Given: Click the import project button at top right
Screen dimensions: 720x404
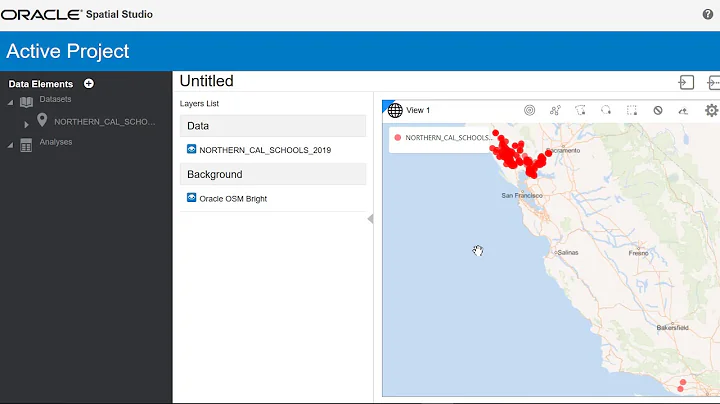Looking at the screenshot, I should click(687, 82).
